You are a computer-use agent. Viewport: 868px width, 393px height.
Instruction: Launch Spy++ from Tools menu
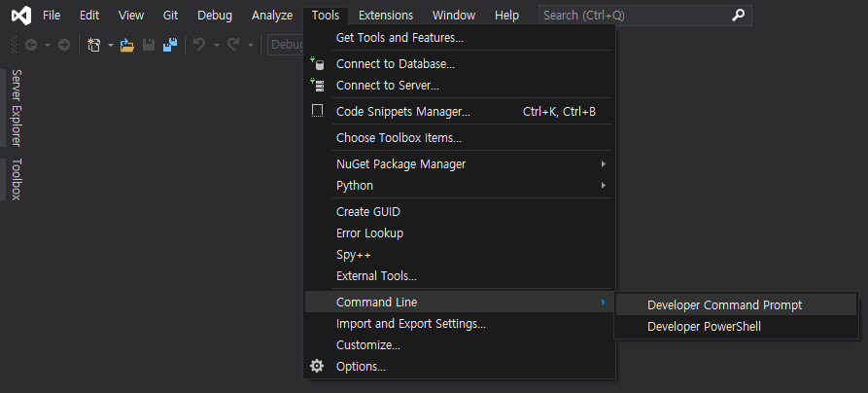(460, 255)
